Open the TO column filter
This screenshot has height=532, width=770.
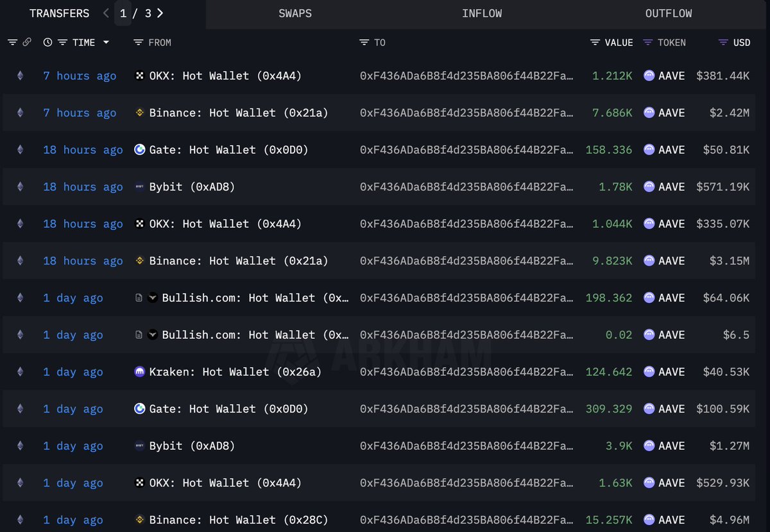tap(364, 42)
